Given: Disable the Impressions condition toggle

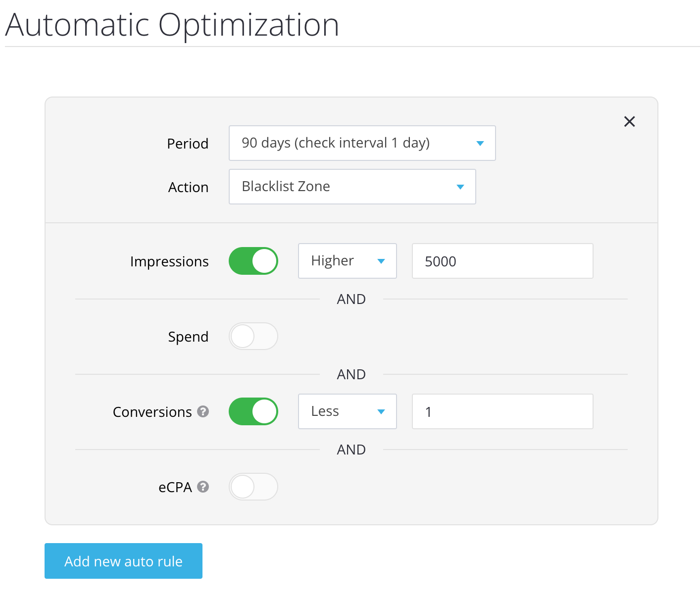Looking at the screenshot, I should click(x=253, y=261).
